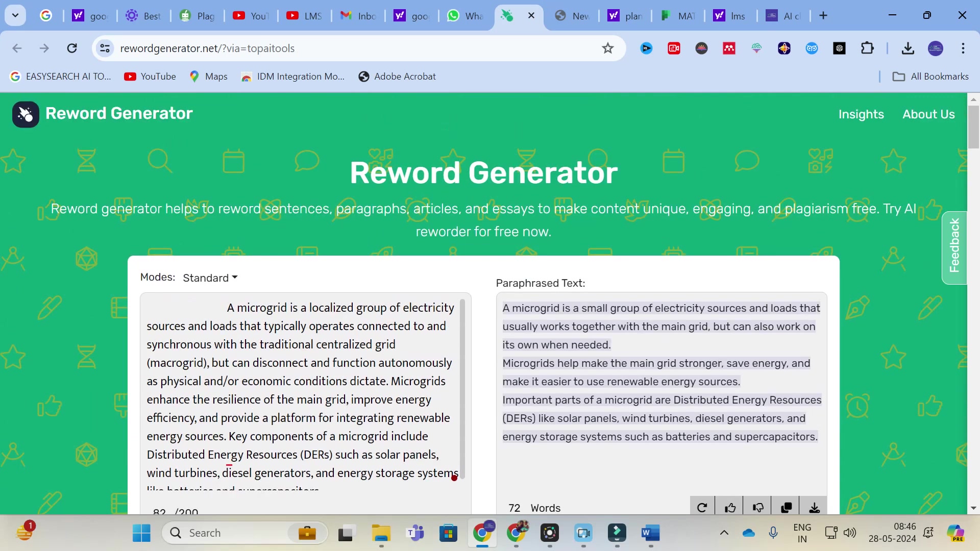Image resolution: width=980 pixels, height=551 pixels.
Task: Download the paraphrased text with download icon
Action: [815, 508]
